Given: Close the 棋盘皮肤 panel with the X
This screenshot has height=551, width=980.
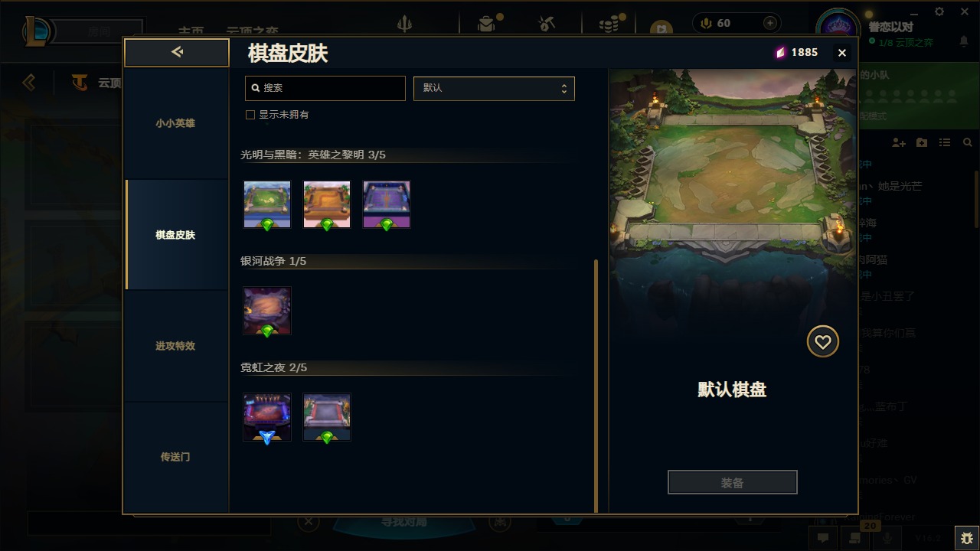Looking at the screenshot, I should click(842, 53).
